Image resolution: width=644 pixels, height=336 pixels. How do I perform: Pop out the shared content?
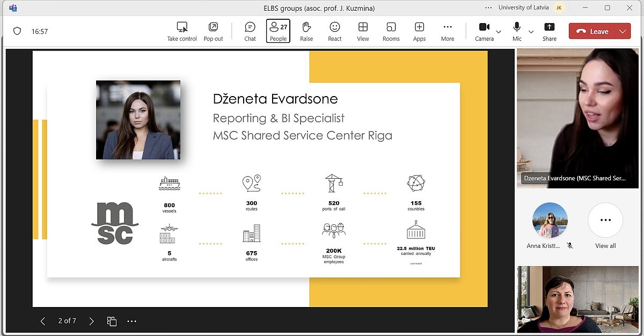[213, 31]
